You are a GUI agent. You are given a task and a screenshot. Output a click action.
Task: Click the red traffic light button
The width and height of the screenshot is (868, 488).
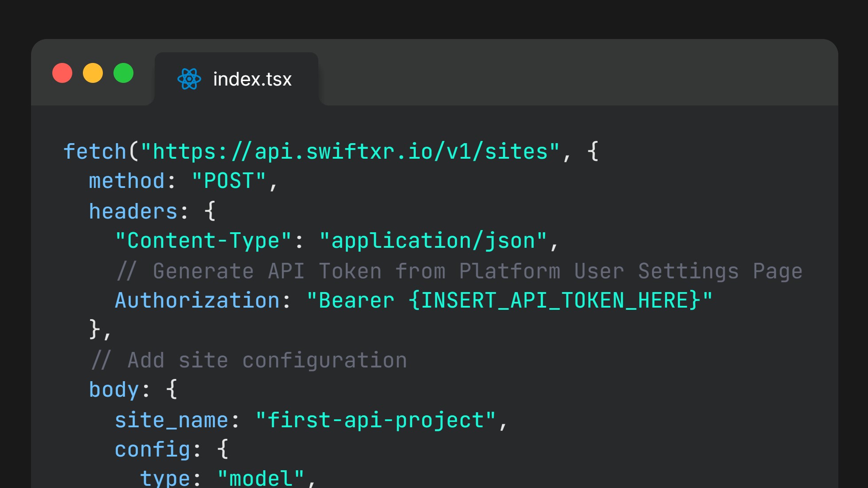point(63,73)
